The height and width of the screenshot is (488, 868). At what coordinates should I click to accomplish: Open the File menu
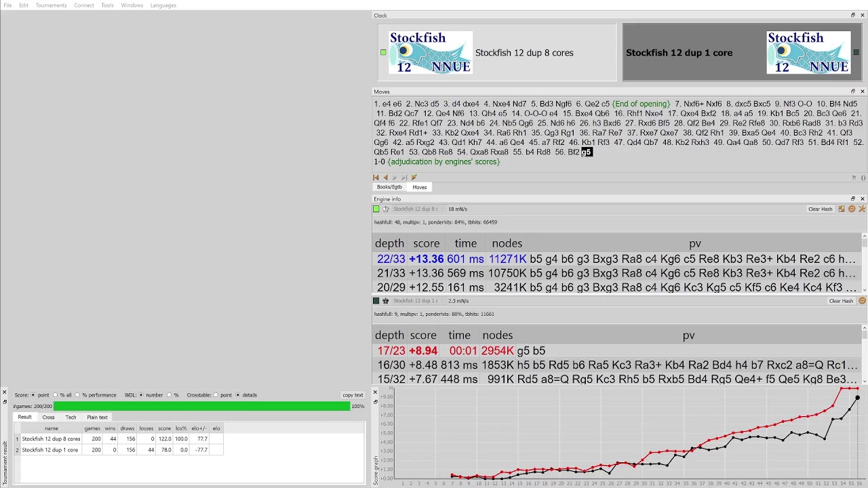point(8,5)
